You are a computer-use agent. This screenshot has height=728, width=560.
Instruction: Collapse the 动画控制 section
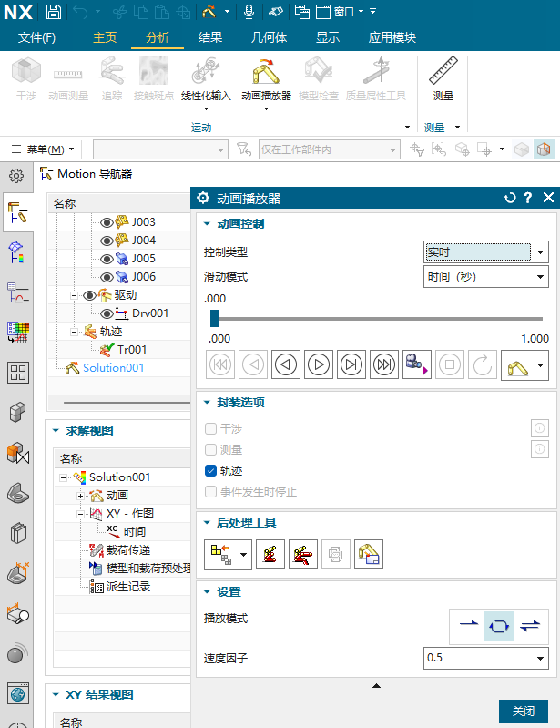(207, 224)
